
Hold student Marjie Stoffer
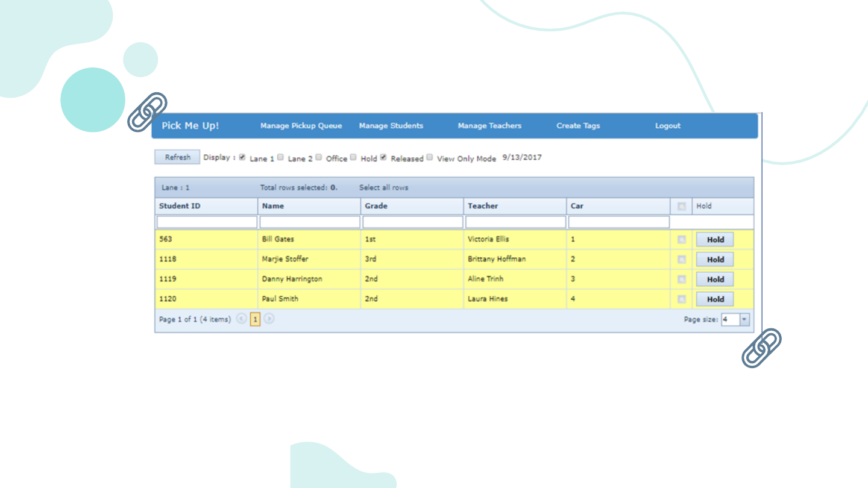tap(715, 260)
